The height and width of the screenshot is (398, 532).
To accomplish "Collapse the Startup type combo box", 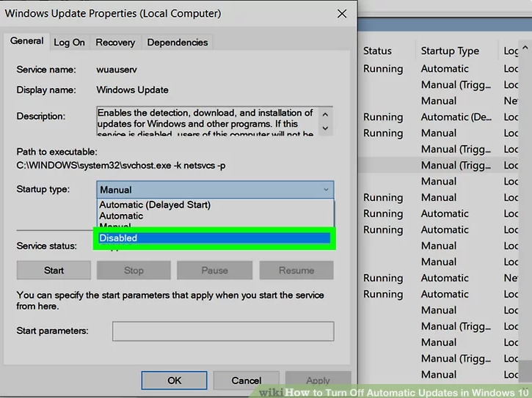I will [x=326, y=190].
